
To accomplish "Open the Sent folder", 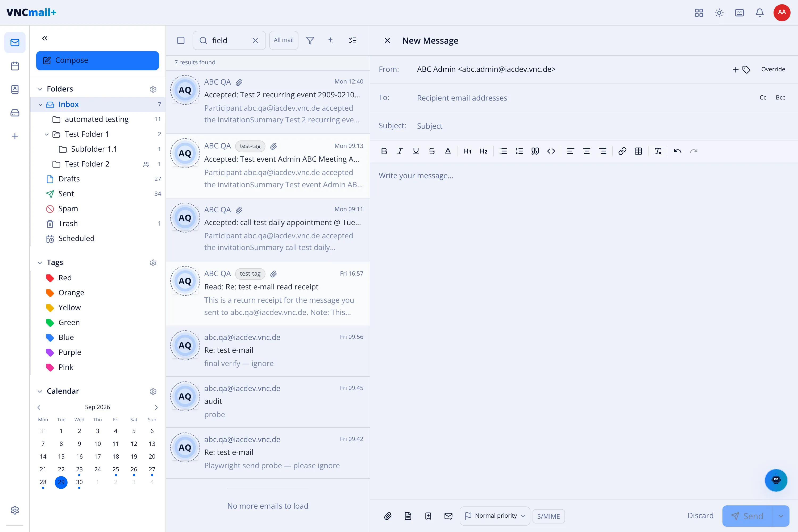I will click(x=98, y=194).
